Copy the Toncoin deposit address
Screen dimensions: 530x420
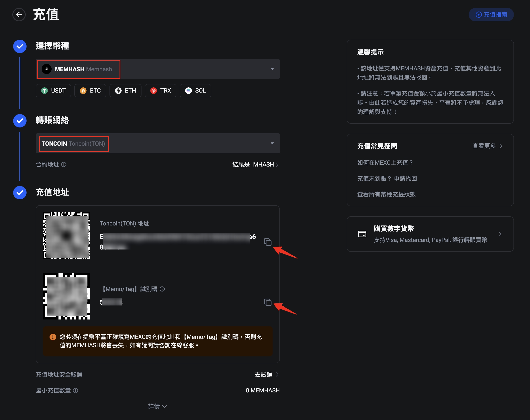pos(268,242)
